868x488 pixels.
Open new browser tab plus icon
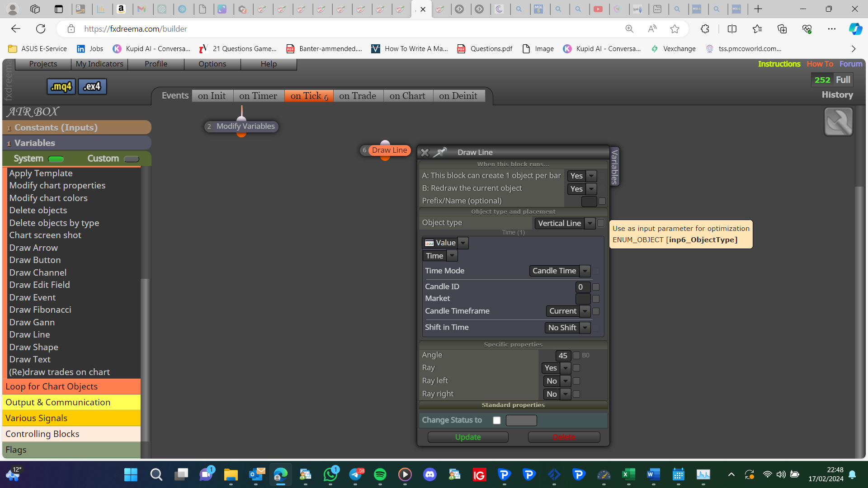click(758, 9)
